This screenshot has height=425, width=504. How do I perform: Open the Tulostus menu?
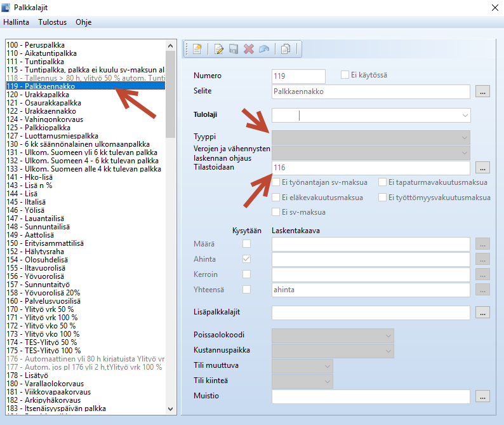pos(53,22)
